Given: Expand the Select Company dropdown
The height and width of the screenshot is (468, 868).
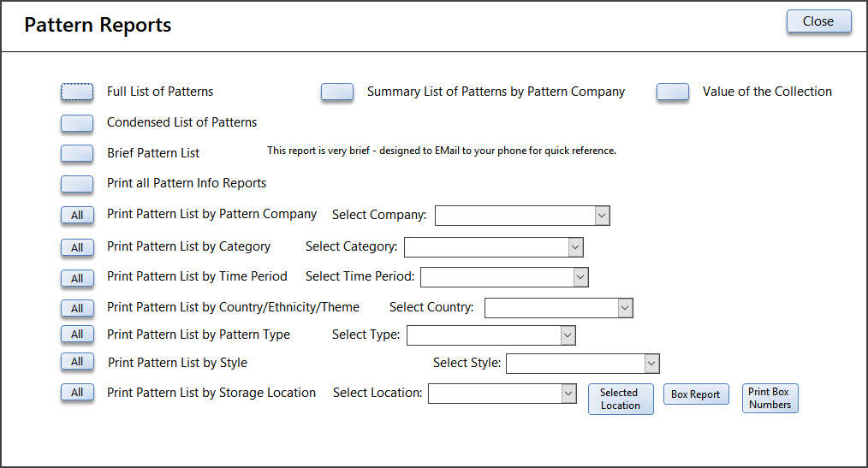Looking at the screenshot, I should pyautogui.click(x=603, y=216).
